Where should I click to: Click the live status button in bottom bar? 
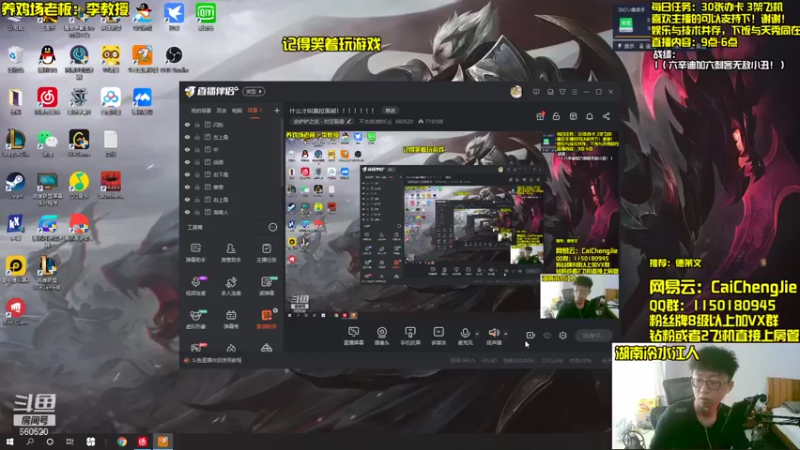593,335
